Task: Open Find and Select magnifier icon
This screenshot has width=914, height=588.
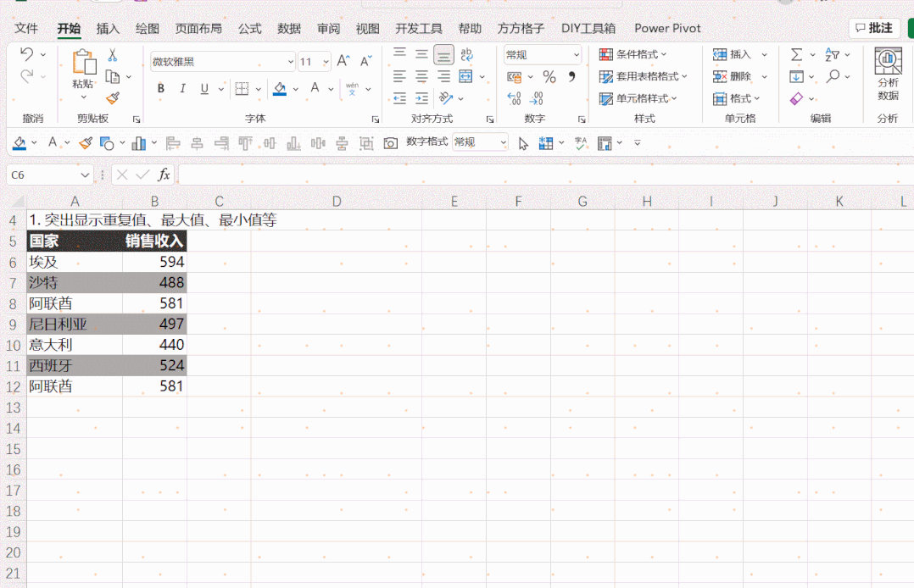Action: coord(833,76)
